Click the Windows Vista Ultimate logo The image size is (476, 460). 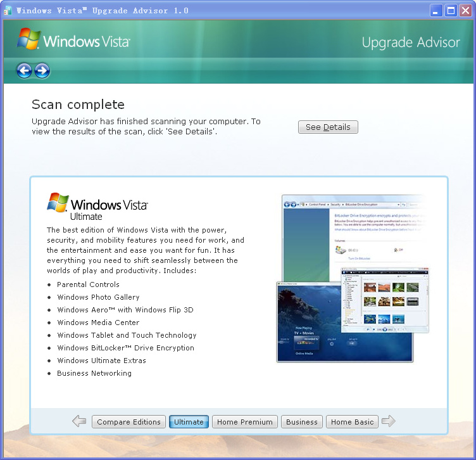click(x=97, y=207)
